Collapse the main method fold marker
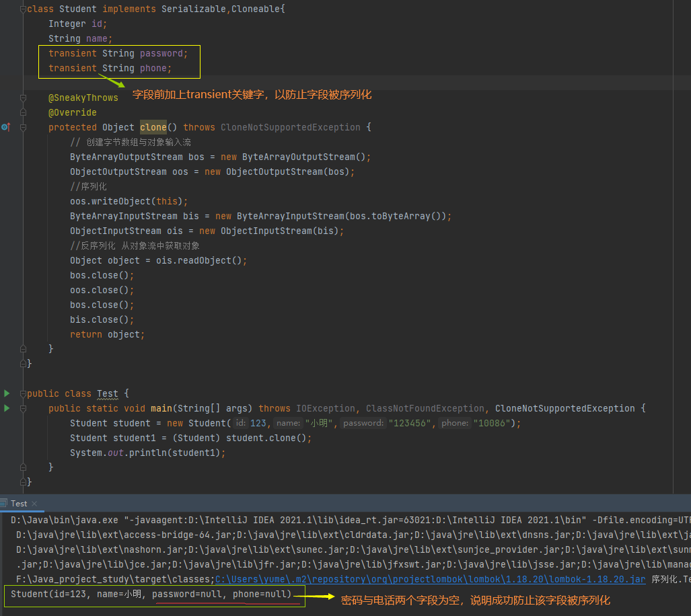Screen dimensions: 691x616 coord(23,409)
